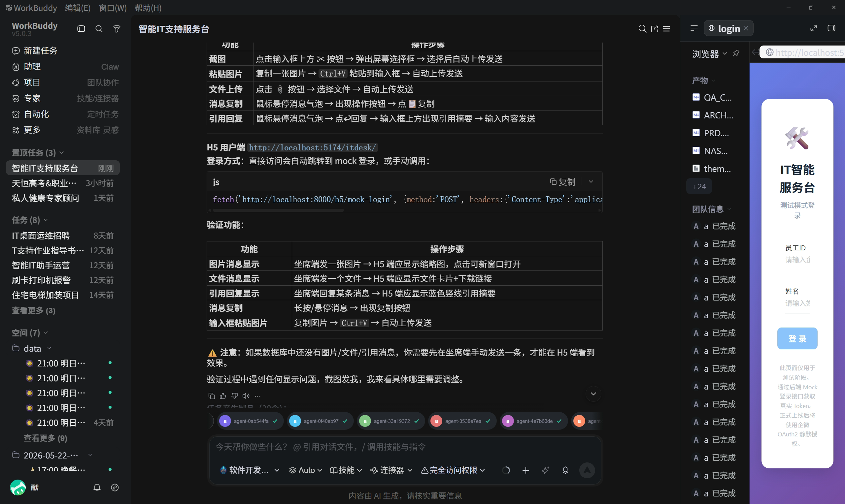Image resolution: width=845 pixels, height=504 pixels.
Task: Open 专家 in the sidebar
Action: (x=65, y=98)
